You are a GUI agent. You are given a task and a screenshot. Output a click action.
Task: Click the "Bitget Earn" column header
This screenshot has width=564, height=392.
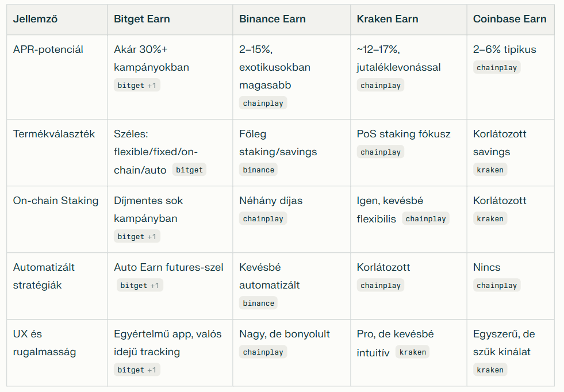(142, 19)
